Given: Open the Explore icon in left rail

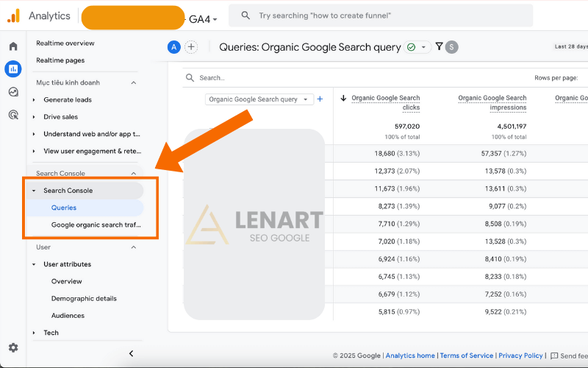Looking at the screenshot, I should (13, 92).
